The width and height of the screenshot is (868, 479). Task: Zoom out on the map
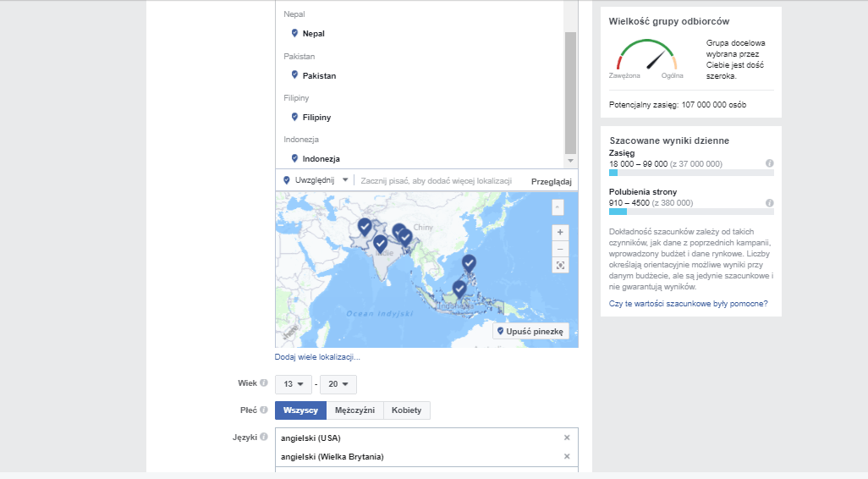click(559, 249)
